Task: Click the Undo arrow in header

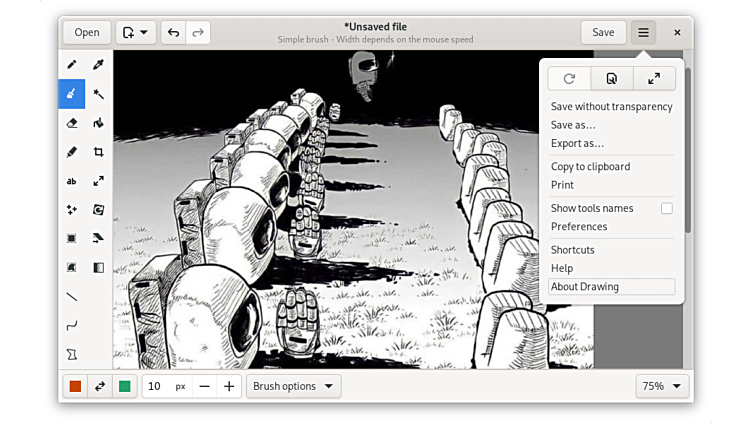Action: pos(173,32)
